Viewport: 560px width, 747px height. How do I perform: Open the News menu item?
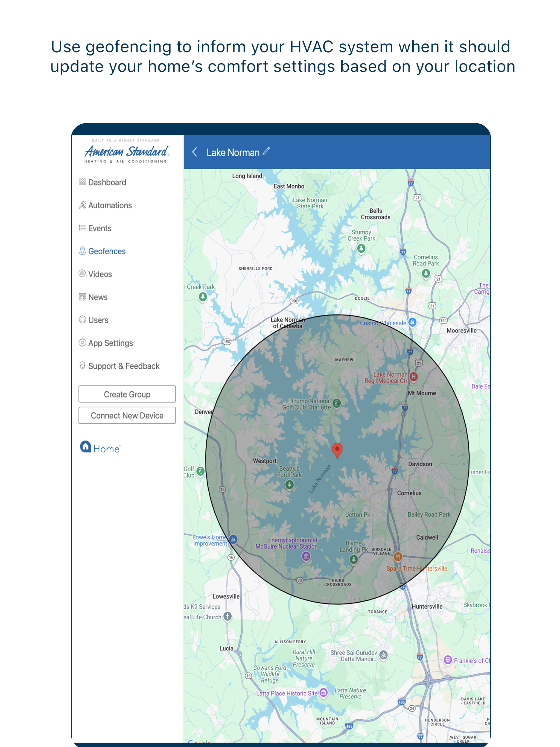93,297
